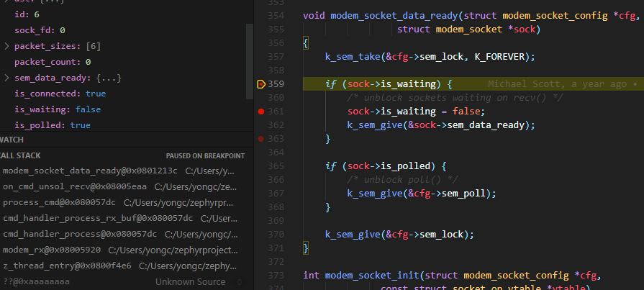This screenshot has width=644, height=290.
Task: Click modem_socket_init function name
Action: (372, 275)
